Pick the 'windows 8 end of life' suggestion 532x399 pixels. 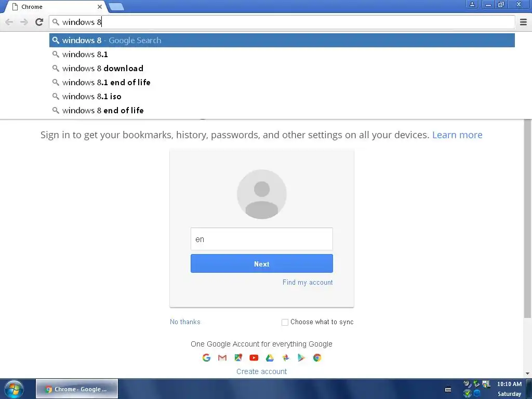(x=282, y=110)
